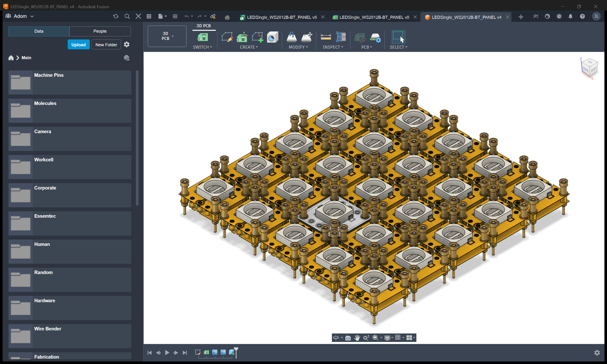Open the Adom team dropdown
The image size is (607, 364).
[20, 16]
